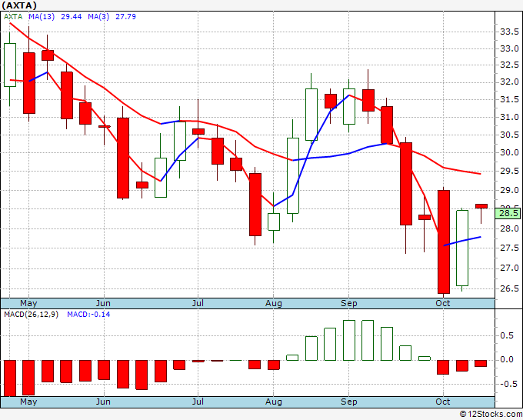This screenshot has width=523, height=420.
Task: Click the 31.0 price axis label
Action: point(509,117)
